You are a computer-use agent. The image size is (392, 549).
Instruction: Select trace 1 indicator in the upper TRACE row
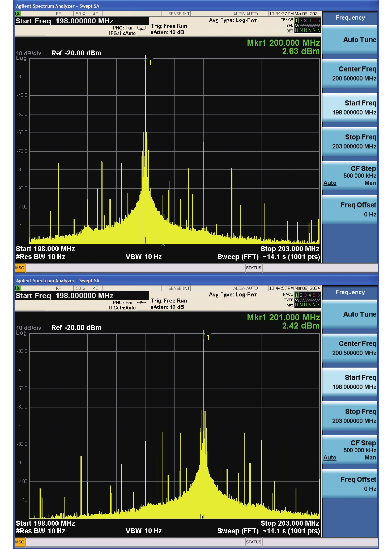[297, 20]
